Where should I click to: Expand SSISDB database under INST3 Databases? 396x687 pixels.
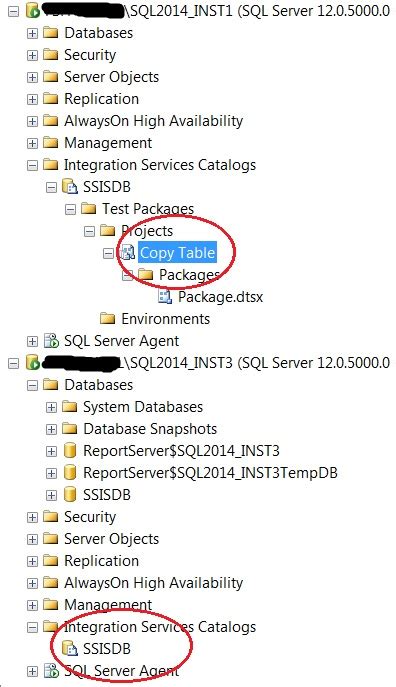point(51,495)
